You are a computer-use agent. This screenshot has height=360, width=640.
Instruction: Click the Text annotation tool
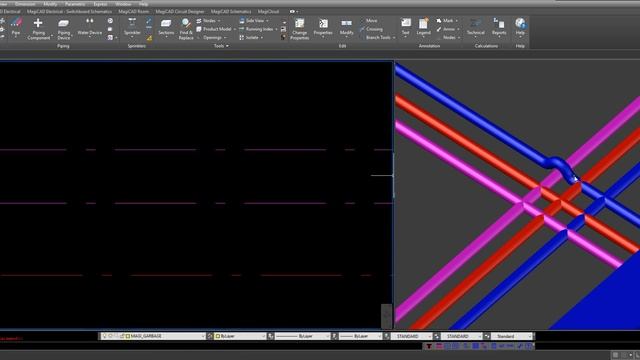[406, 27]
